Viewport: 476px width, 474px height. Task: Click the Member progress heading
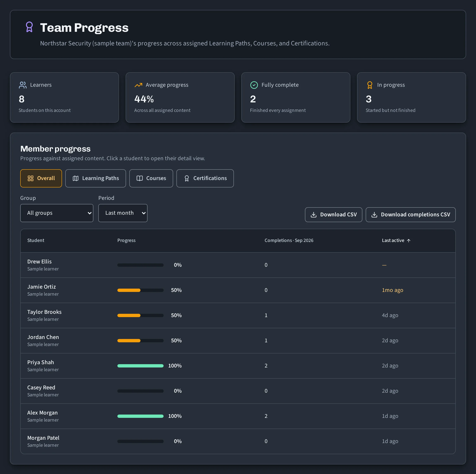[x=55, y=149]
